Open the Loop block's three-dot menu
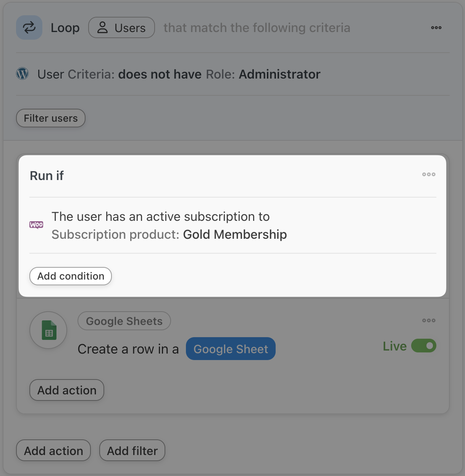The image size is (465, 476). tap(436, 27)
